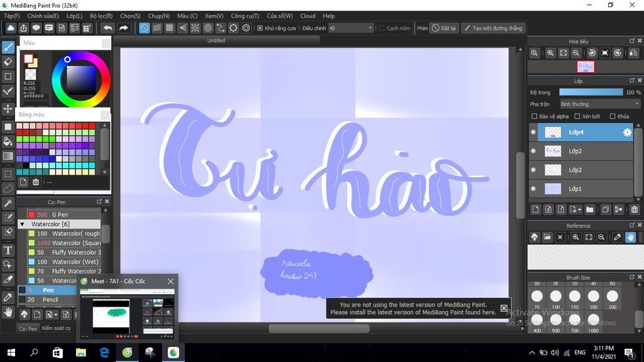Enable the Bảo vệ alpha checkbox
The height and width of the screenshot is (362, 644).
[x=535, y=116]
